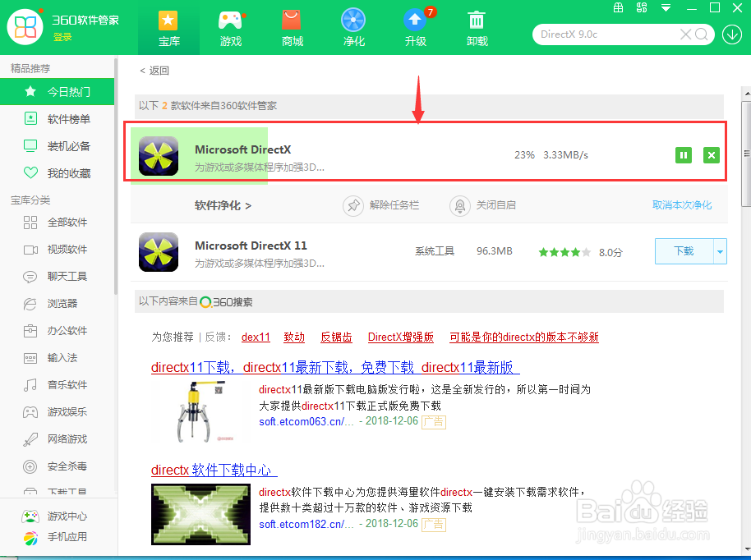Select 全部软件 category
This screenshot has width=751, height=560.
(57, 222)
